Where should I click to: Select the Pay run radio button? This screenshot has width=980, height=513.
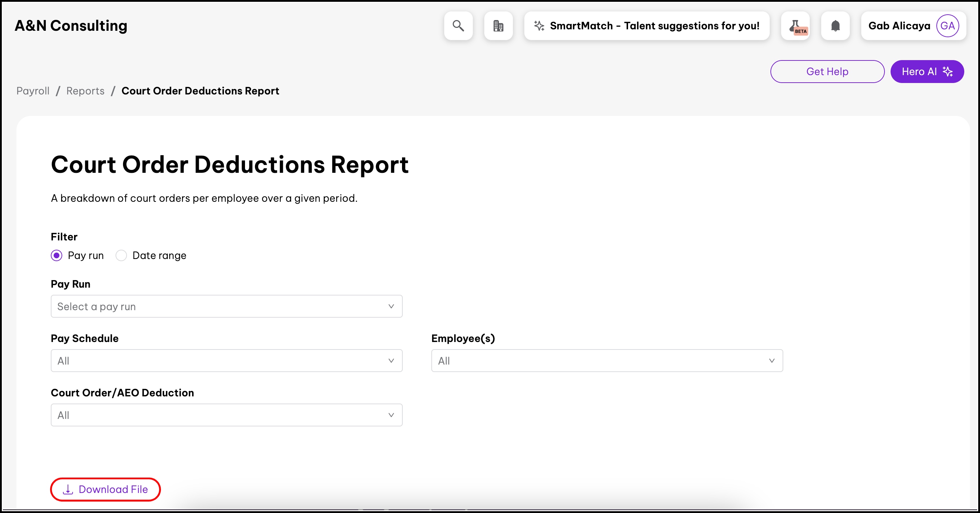(56, 255)
